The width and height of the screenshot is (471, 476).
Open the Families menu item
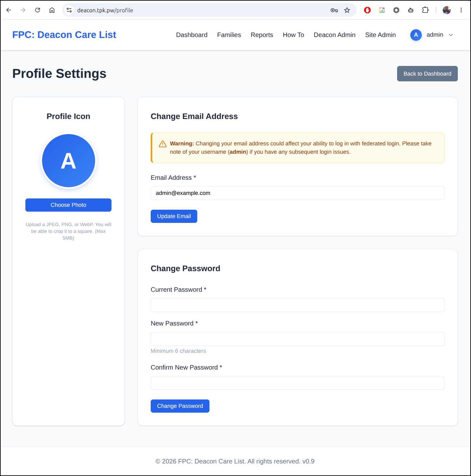229,35
